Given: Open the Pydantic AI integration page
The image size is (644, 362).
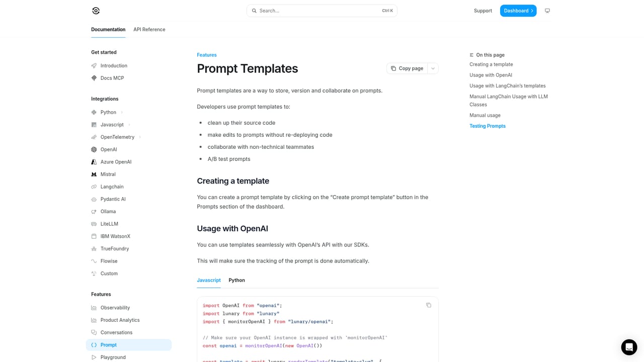Looking at the screenshot, I should point(129,199).
